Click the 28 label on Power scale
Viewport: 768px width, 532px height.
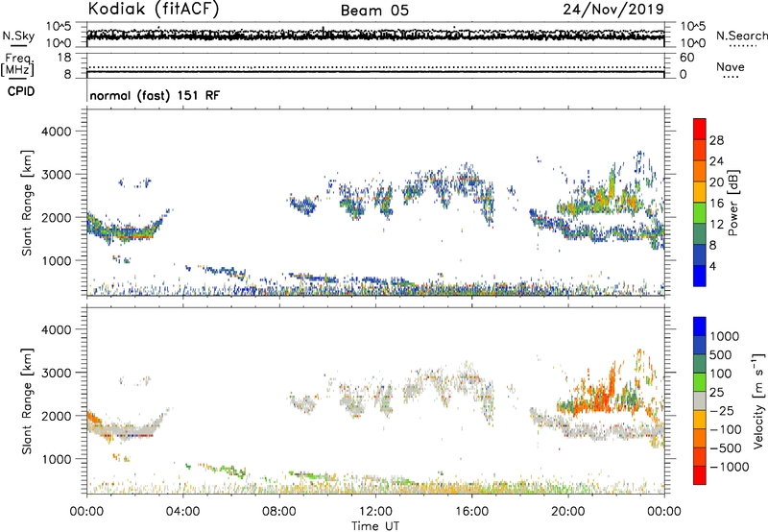coord(716,140)
